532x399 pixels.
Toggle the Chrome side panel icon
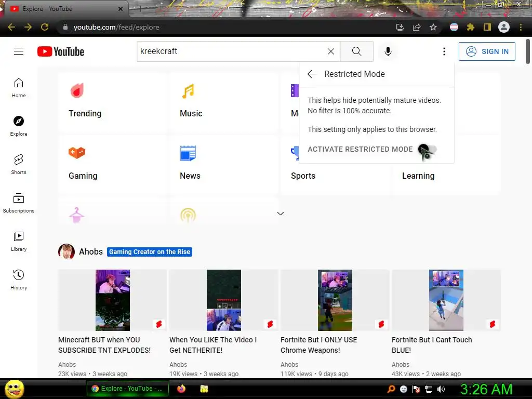pos(487,27)
